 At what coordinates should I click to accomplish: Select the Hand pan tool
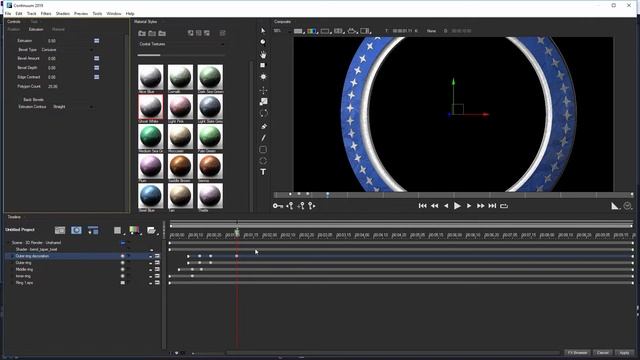[263, 54]
